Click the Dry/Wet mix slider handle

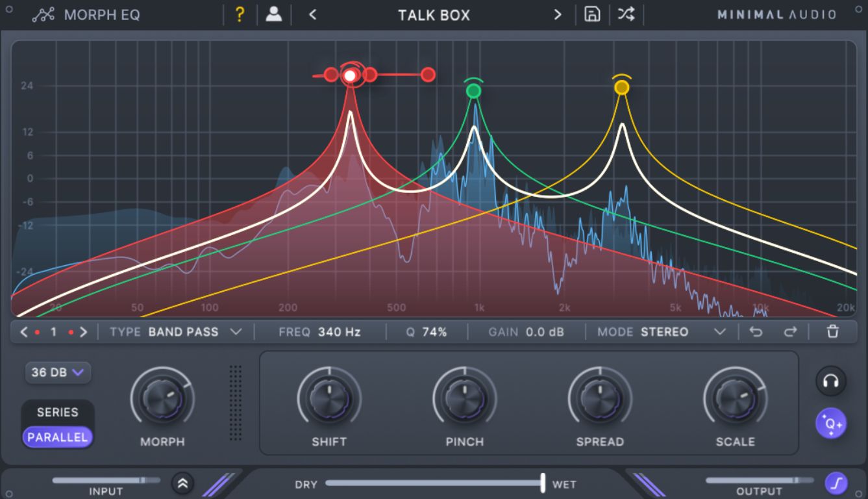click(543, 482)
